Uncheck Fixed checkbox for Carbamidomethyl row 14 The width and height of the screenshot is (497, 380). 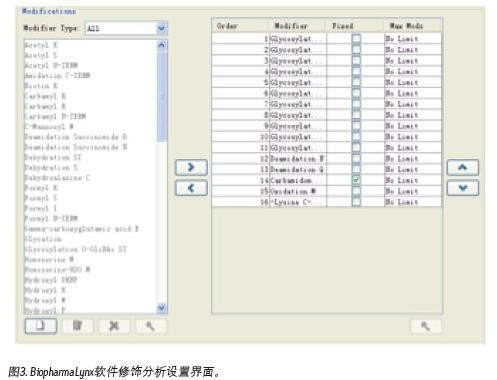point(356,180)
